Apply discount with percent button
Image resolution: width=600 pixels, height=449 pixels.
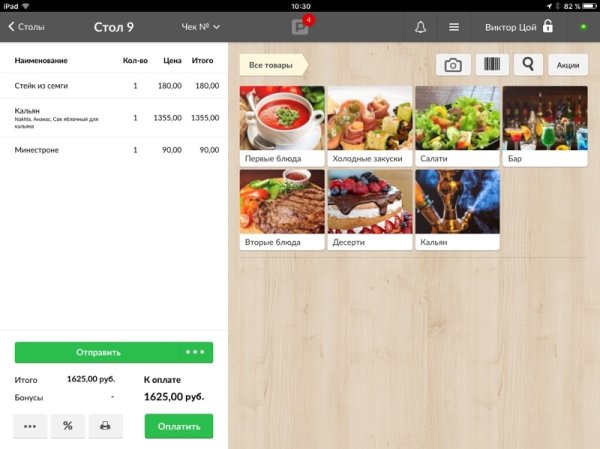(x=68, y=426)
